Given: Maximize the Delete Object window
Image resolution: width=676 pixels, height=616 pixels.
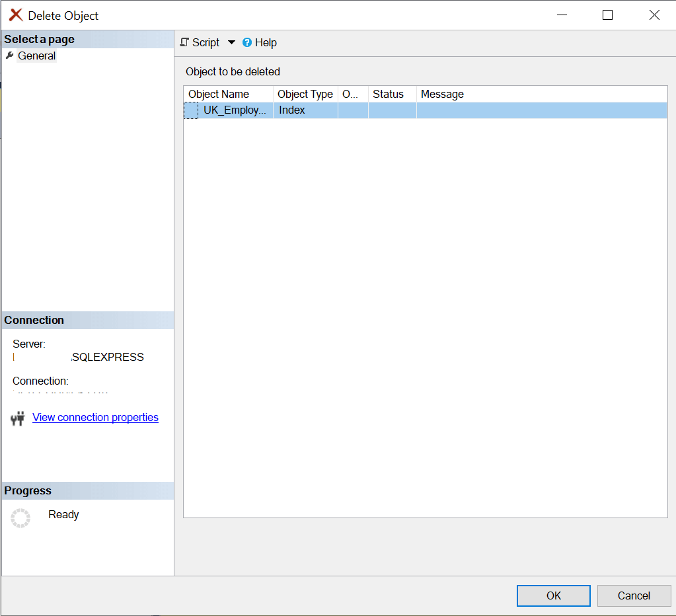Looking at the screenshot, I should (x=607, y=15).
